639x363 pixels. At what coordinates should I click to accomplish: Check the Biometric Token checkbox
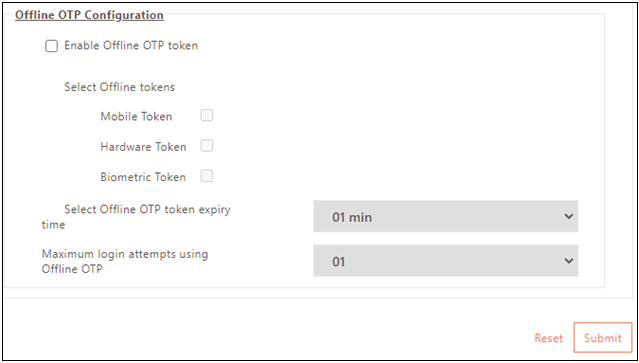click(x=207, y=176)
